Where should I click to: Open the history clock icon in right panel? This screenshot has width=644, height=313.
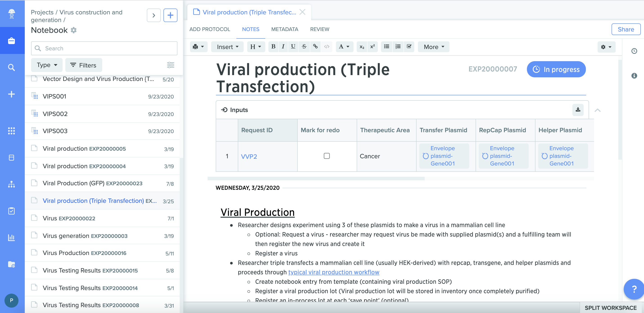coord(634,51)
